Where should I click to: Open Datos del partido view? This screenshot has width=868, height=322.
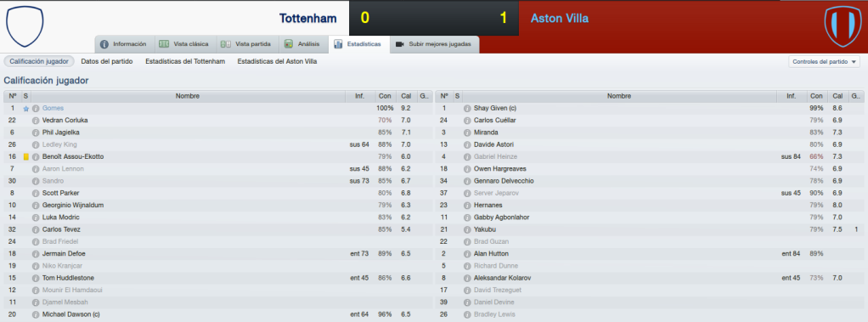[107, 61]
